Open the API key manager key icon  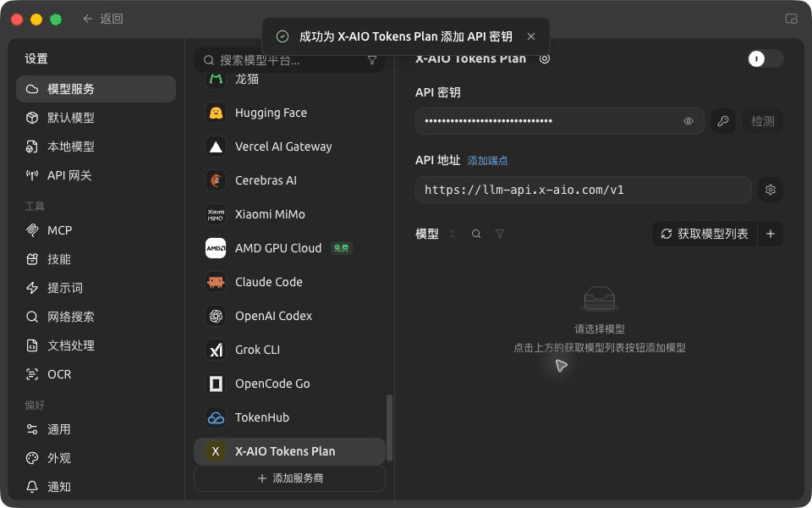click(723, 121)
